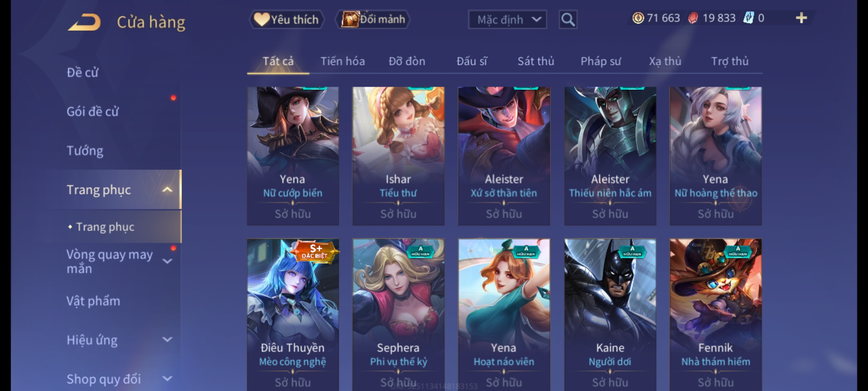Switch to the Tiến hóa tab
868x391 pixels.
point(342,61)
